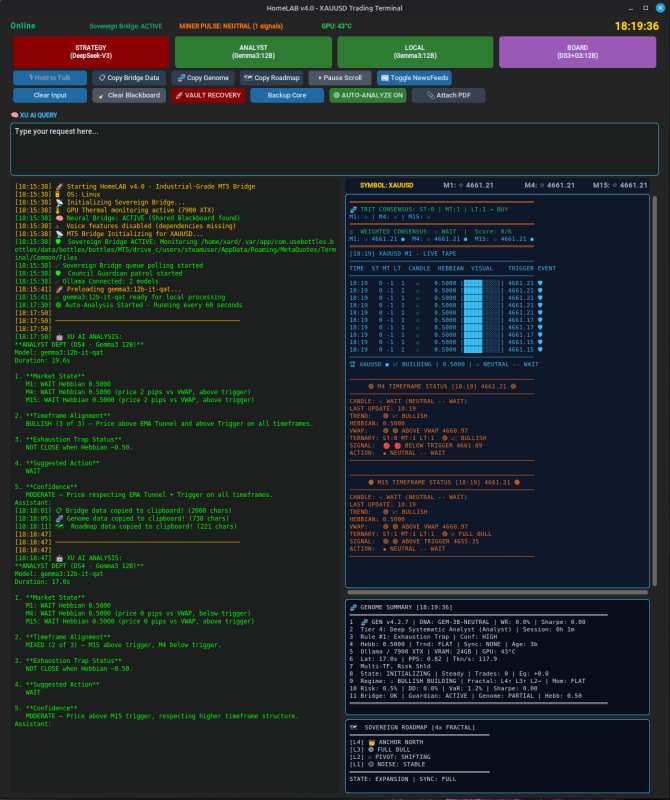Click the map icon in Copy Roadmap
Screen dimensions: 670x800
(x=248, y=78)
